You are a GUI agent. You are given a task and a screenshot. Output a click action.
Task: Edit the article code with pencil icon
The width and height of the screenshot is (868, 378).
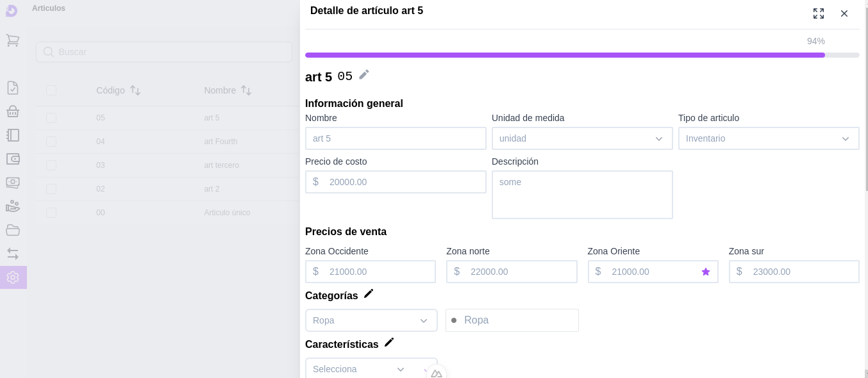pyautogui.click(x=364, y=75)
